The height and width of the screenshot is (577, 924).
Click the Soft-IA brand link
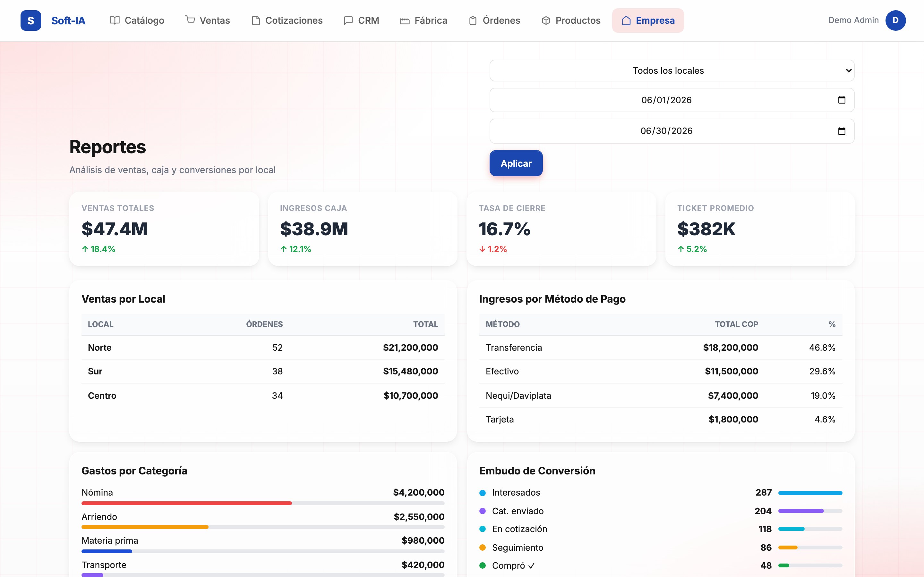click(68, 21)
